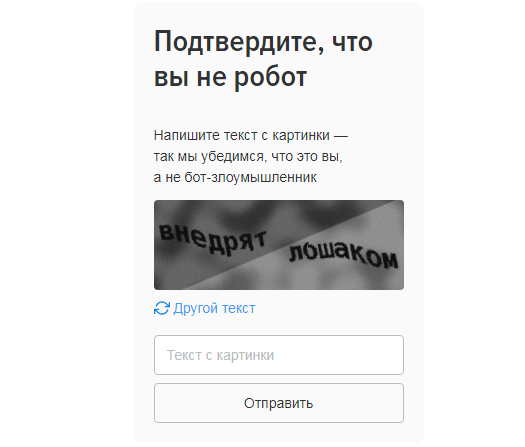Click the word робот in the heading
This screenshot has height=447, width=525.
[x=270, y=77]
